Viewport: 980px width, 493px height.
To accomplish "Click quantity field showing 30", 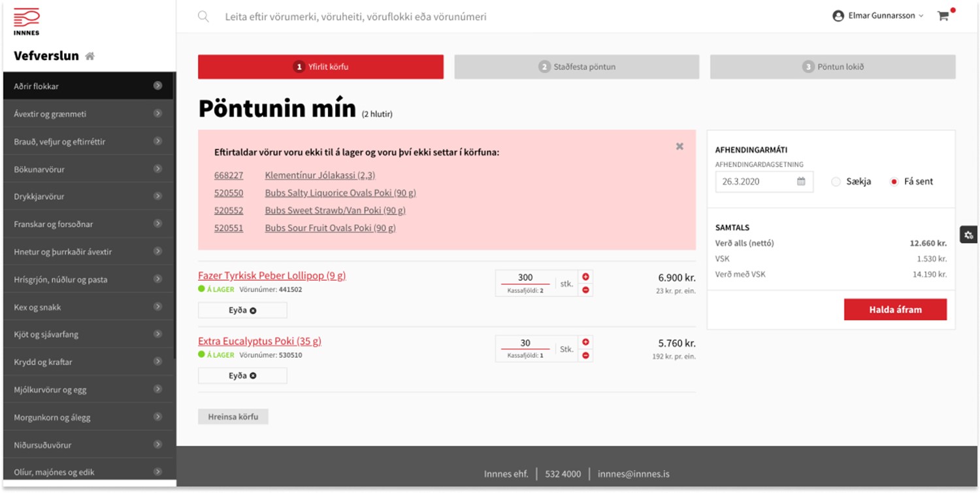I will [x=525, y=343].
